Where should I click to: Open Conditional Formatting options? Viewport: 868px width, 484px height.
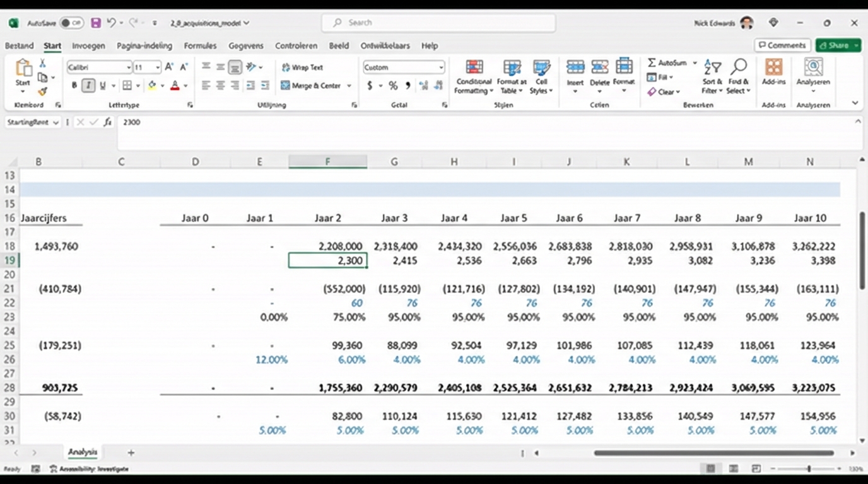click(x=473, y=76)
